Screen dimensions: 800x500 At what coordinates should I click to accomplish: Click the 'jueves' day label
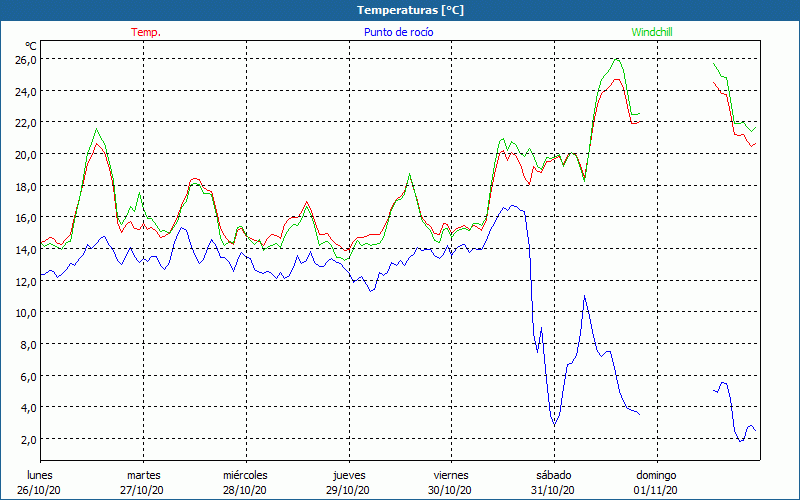[x=349, y=475]
